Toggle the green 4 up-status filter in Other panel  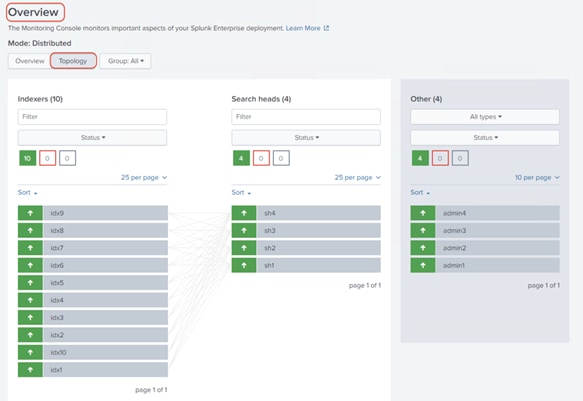click(420, 158)
